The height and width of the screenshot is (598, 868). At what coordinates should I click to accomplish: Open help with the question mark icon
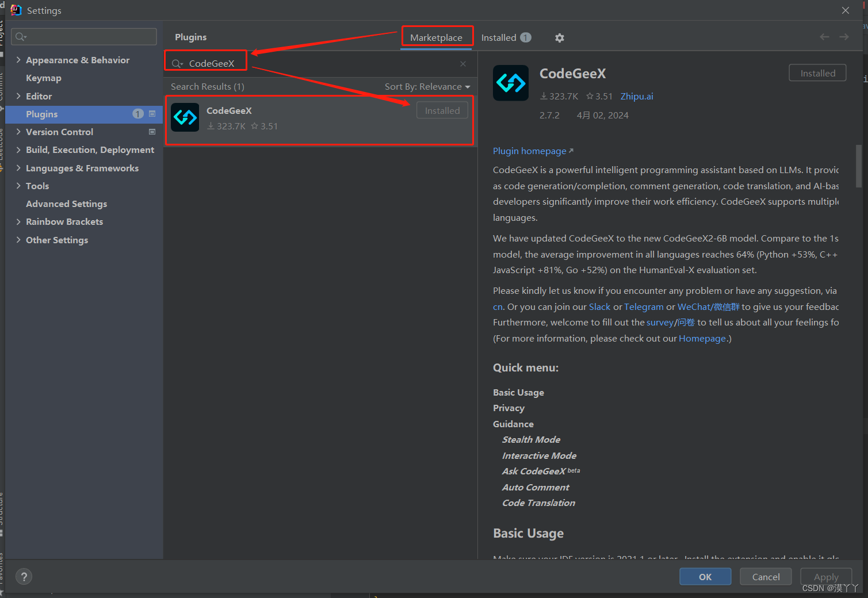pyautogui.click(x=24, y=577)
